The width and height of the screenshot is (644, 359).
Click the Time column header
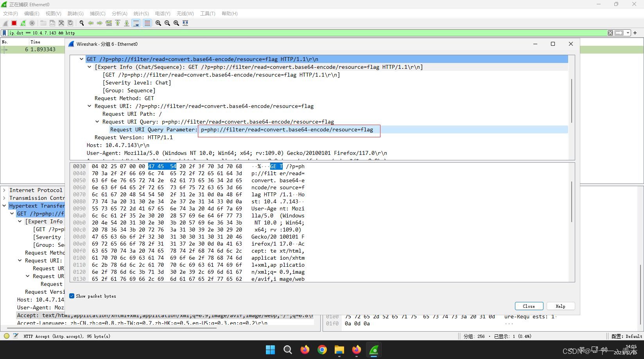coord(35,42)
